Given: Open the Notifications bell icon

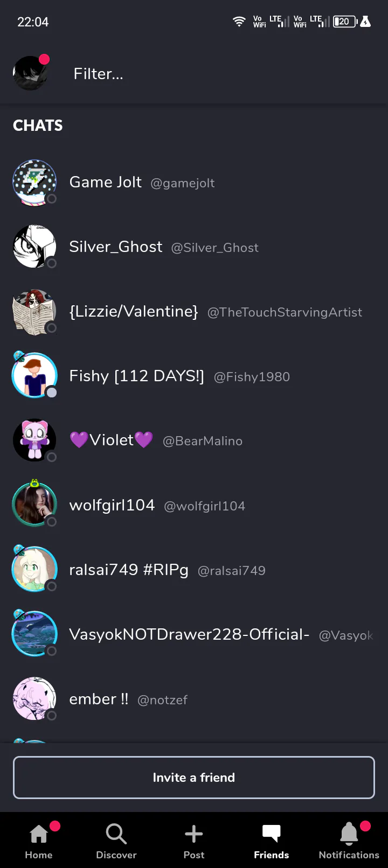Looking at the screenshot, I should 349,834.
